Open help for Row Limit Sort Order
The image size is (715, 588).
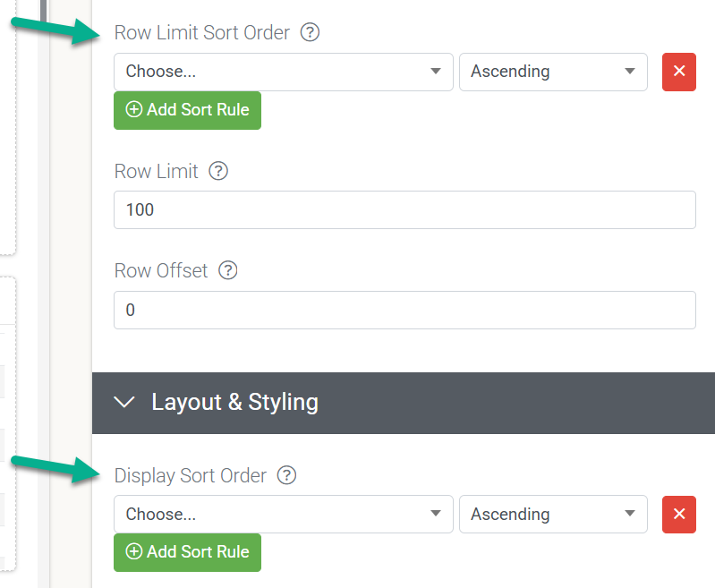pyautogui.click(x=310, y=32)
